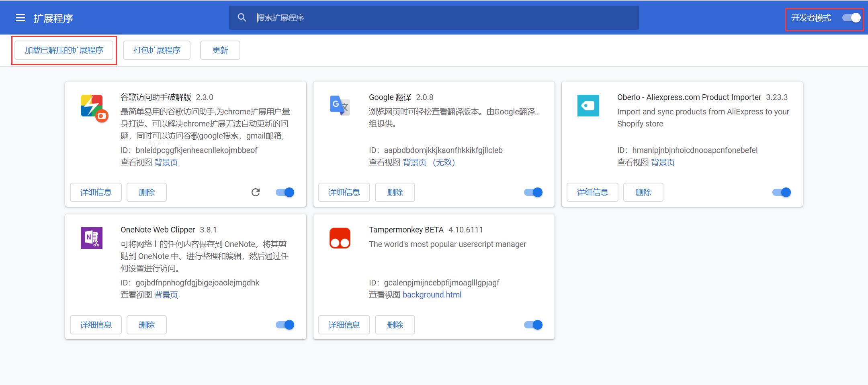Open 背景页 link of 谷歌访问助手破解版
This screenshot has width=868, height=385.
click(x=166, y=162)
